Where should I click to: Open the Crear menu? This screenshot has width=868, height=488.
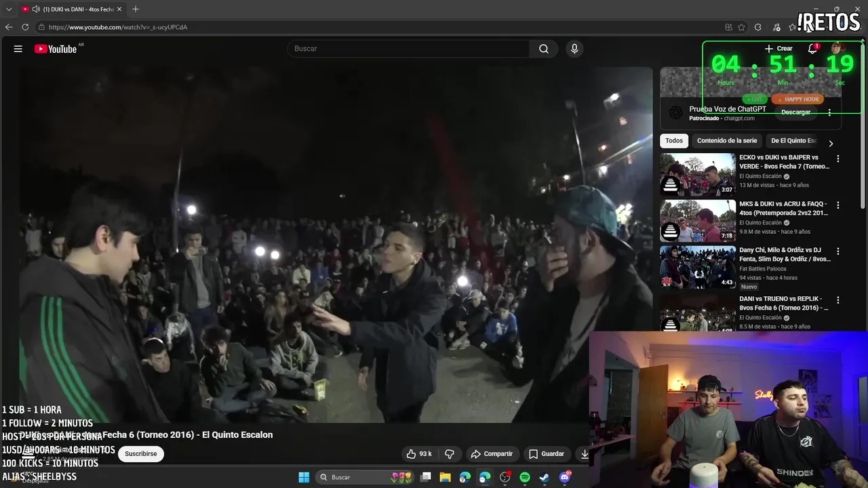tap(778, 48)
